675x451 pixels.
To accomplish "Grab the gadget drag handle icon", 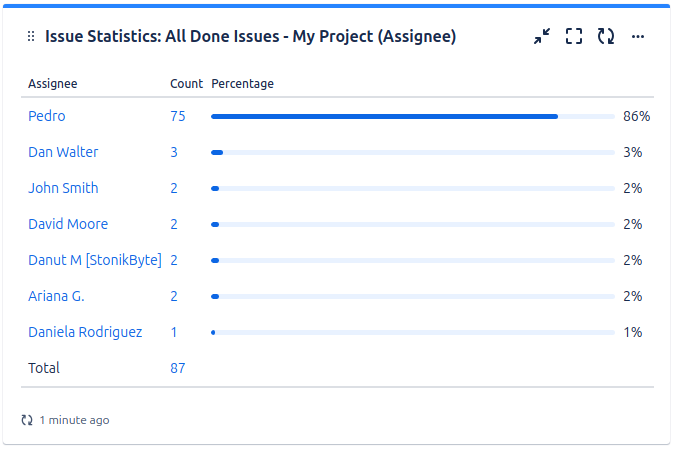I will 31,37.
